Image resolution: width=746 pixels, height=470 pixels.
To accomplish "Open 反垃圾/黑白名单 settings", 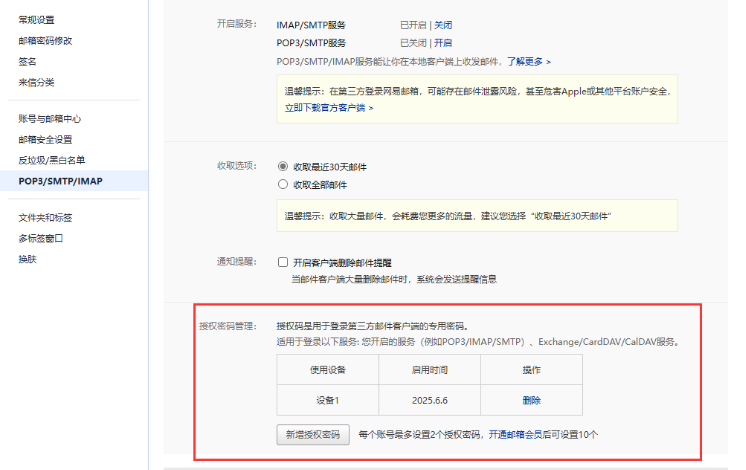I will coord(51,160).
